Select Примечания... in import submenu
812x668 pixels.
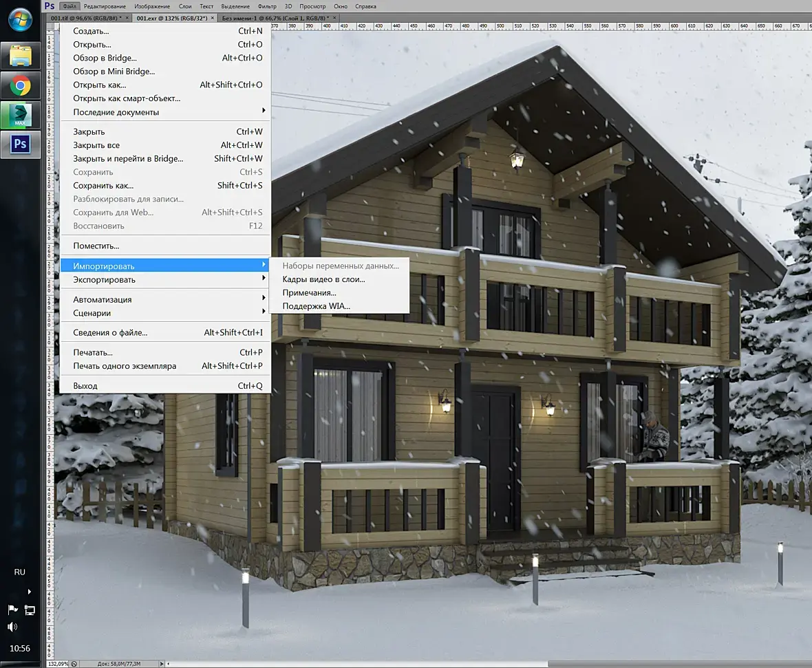coord(339,292)
